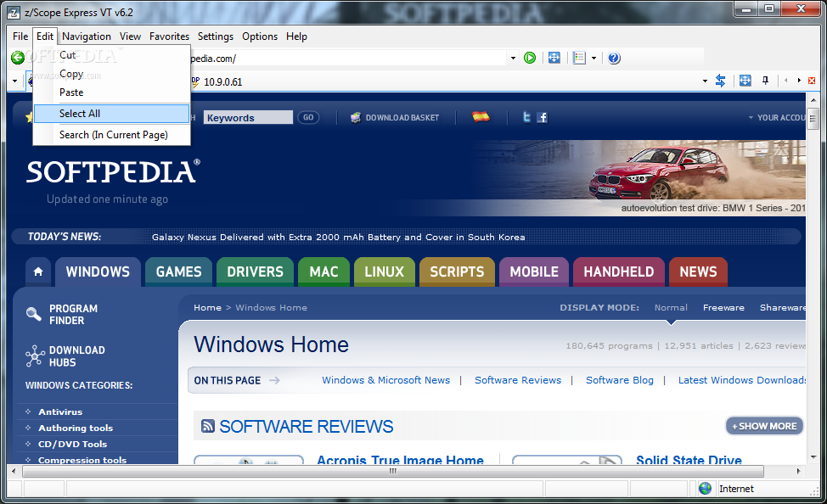Image resolution: width=827 pixels, height=504 pixels.
Task: Open the Antivirus category
Action: [60, 412]
